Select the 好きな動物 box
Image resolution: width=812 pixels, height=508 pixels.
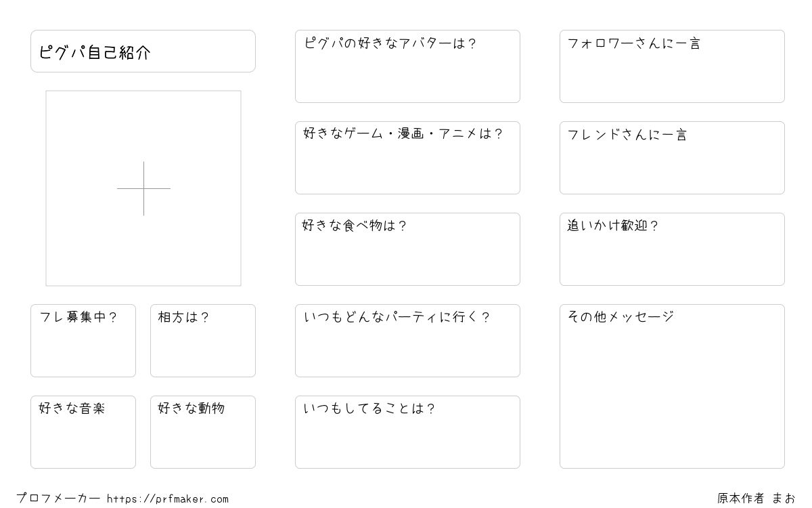point(203,432)
